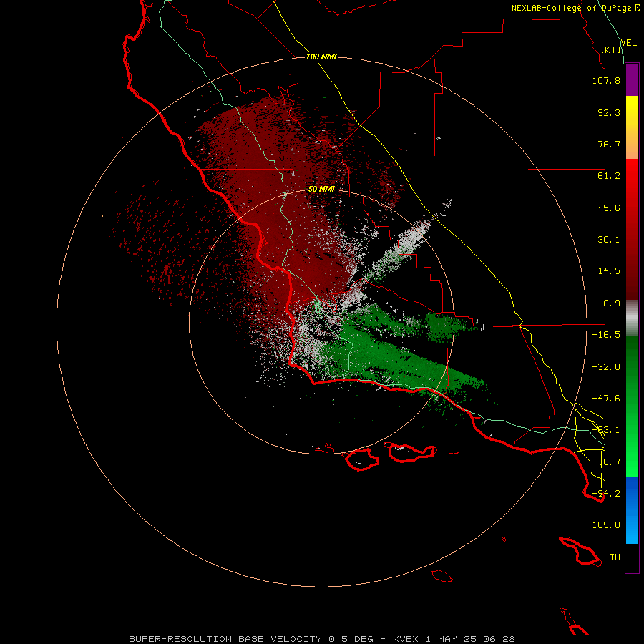Image resolution: width=644 pixels, height=644 pixels.
Task: Click the 45.6 value on velocity scale
Action: [x=609, y=208]
